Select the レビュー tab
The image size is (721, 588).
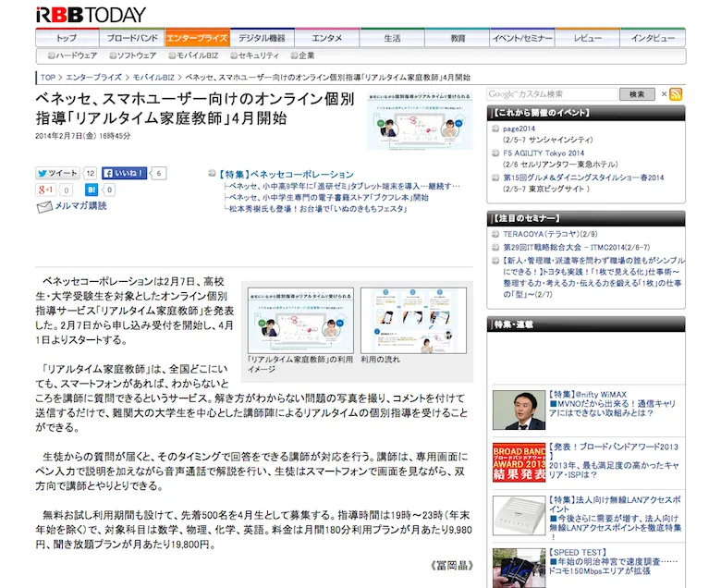point(588,38)
